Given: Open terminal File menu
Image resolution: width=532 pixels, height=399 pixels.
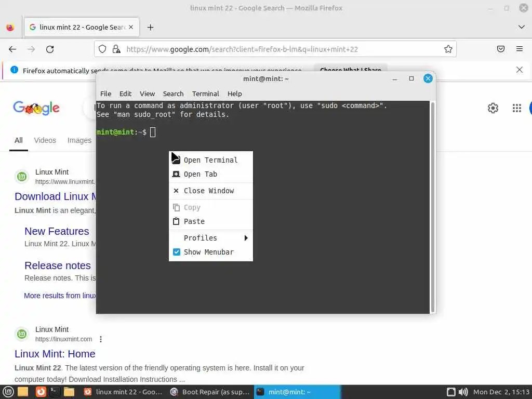Looking at the screenshot, I should click(105, 94).
